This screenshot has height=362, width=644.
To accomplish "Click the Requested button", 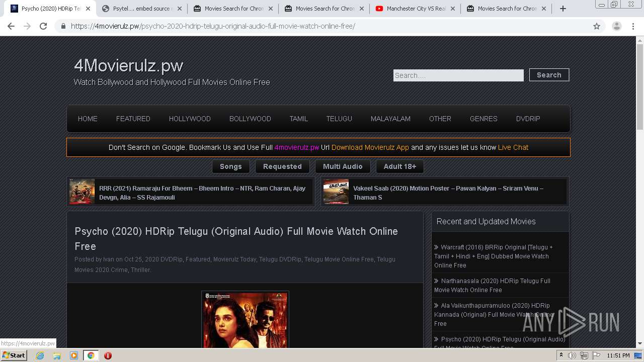I will [282, 166].
